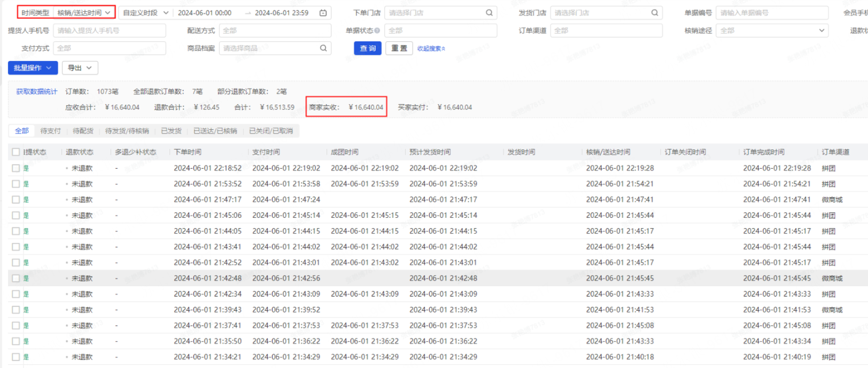Image resolution: width=868 pixels, height=368 pixels.
Task: Click the 订单数 value 1073笔
Action: [x=107, y=91]
